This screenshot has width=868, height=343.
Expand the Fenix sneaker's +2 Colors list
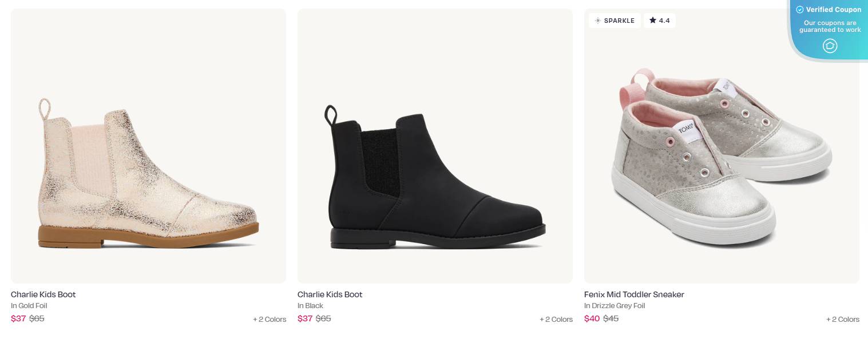[x=843, y=320]
